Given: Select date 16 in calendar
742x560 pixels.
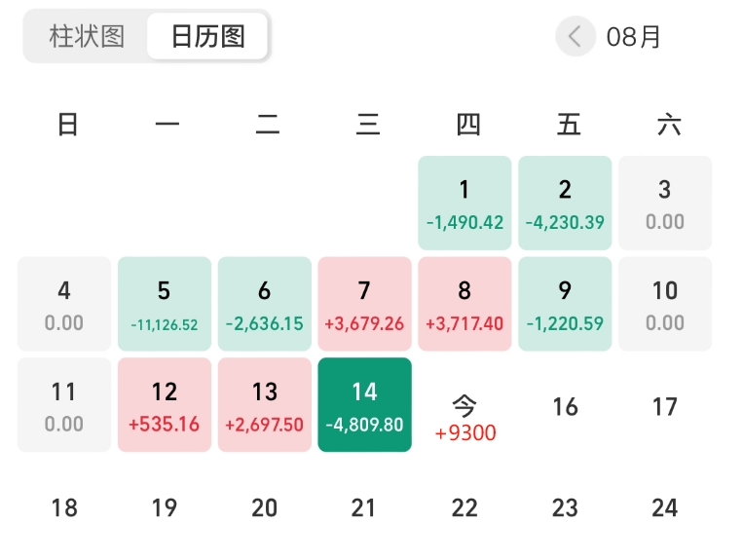Looking at the screenshot, I should 565,407.
